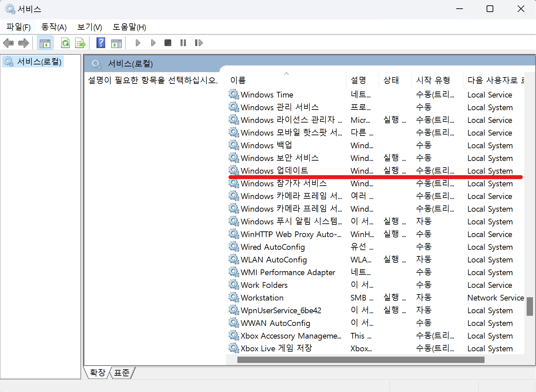Select the WWAN AutoConfig service
Screen dimensions: 536x392
click(x=376, y=323)
